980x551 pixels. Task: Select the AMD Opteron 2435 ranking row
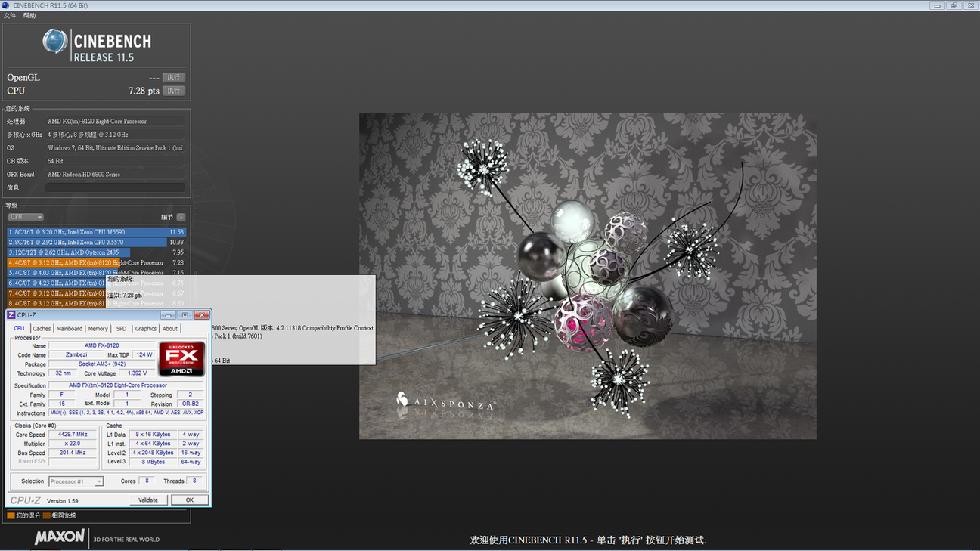click(96, 252)
